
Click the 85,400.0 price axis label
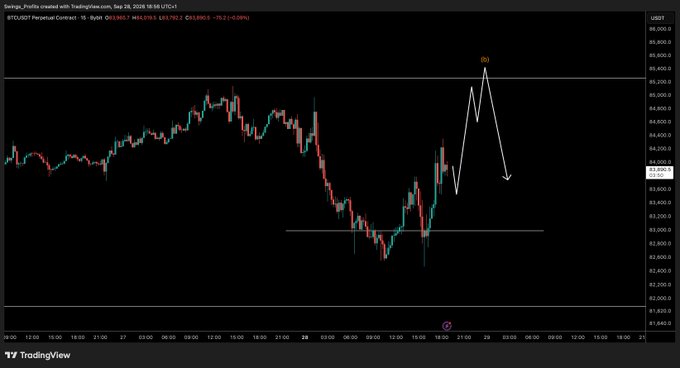pyautogui.click(x=660, y=68)
